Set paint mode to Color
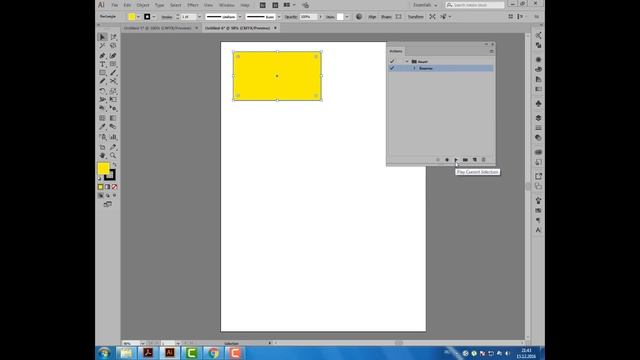The height and width of the screenshot is (360, 640). [100, 187]
